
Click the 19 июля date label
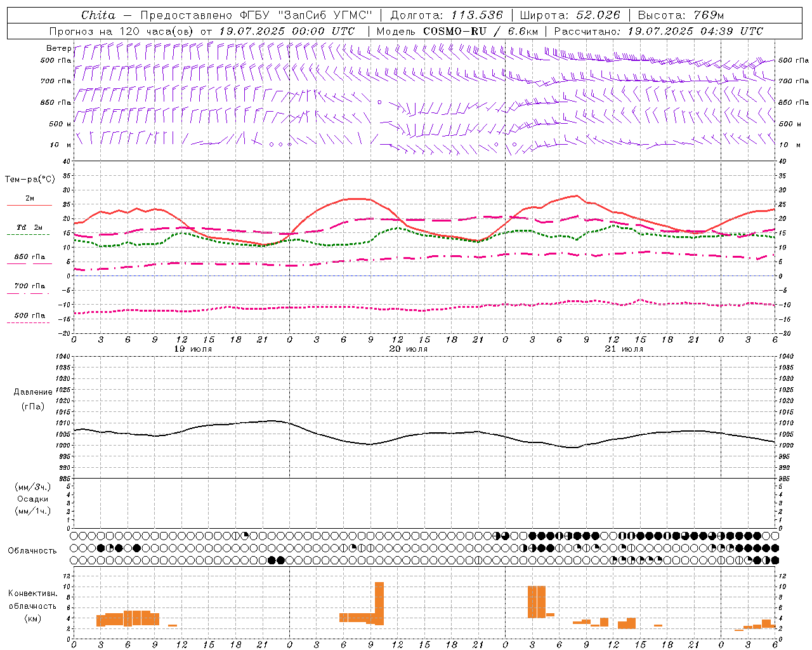tap(193, 349)
